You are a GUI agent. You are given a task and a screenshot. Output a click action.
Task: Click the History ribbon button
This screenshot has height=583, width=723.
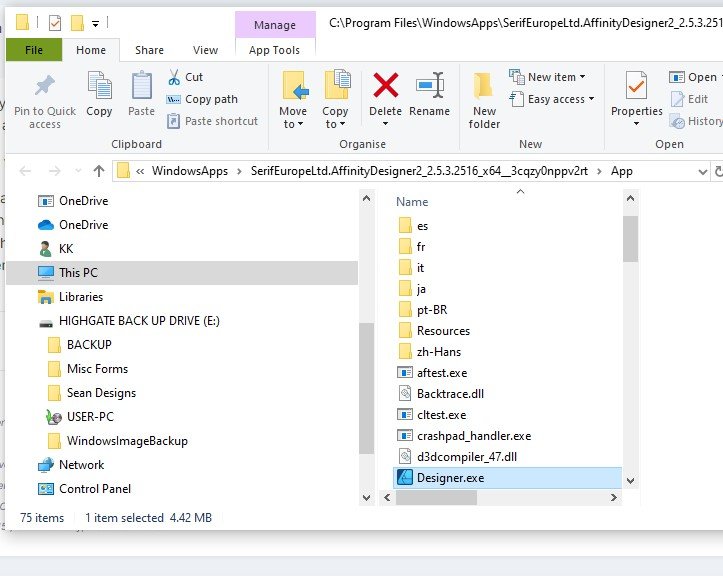[696, 121]
